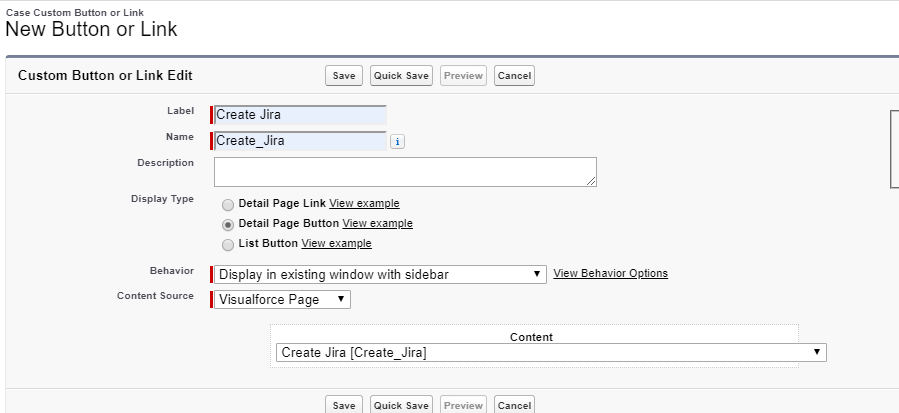This screenshot has height=413, width=899.
Task: Click the top Cancel button
Action: tap(514, 76)
